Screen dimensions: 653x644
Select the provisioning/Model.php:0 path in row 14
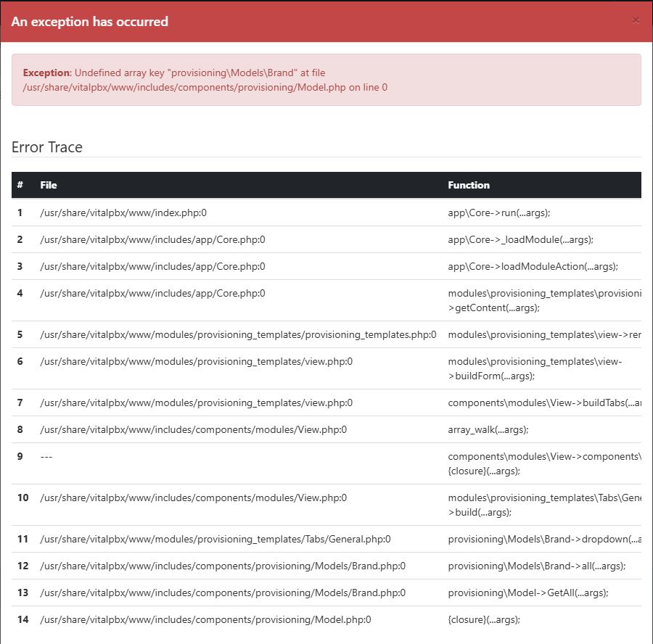[205, 619]
